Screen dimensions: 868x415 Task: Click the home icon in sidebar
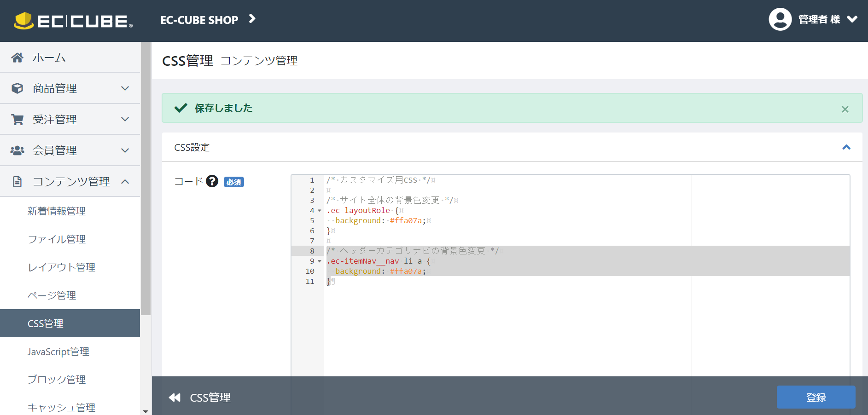click(x=17, y=58)
